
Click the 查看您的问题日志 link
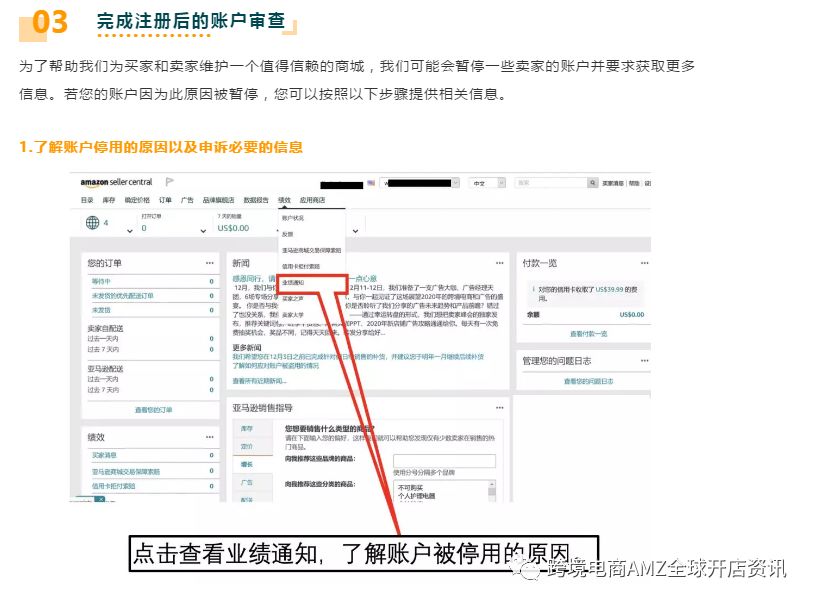click(x=588, y=381)
